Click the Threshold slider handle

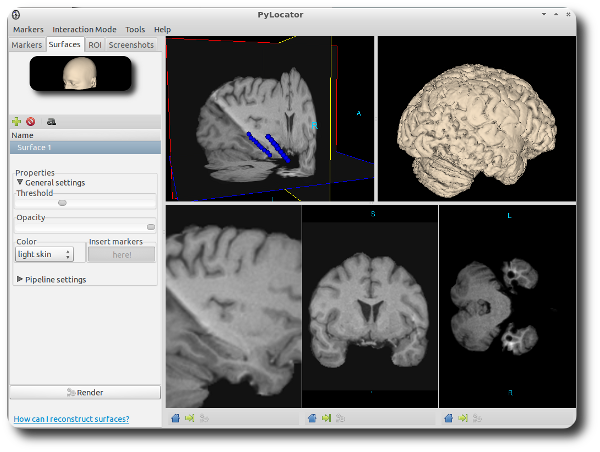tap(62, 203)
